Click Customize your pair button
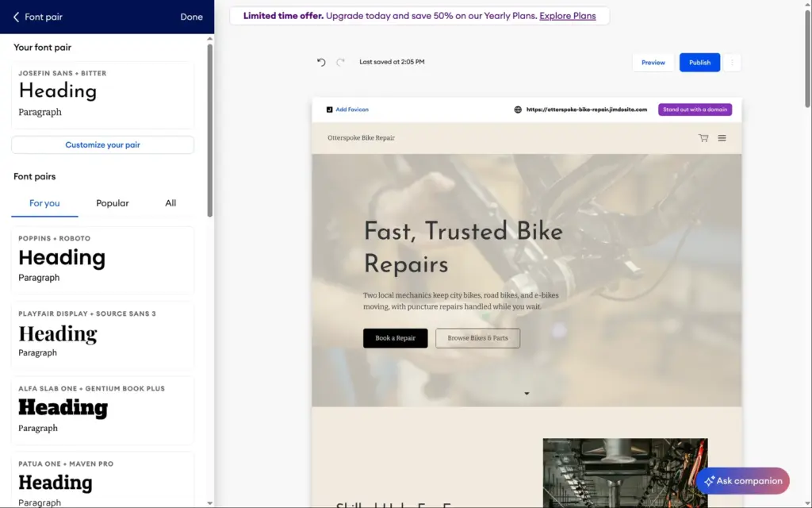 (102, 144)
